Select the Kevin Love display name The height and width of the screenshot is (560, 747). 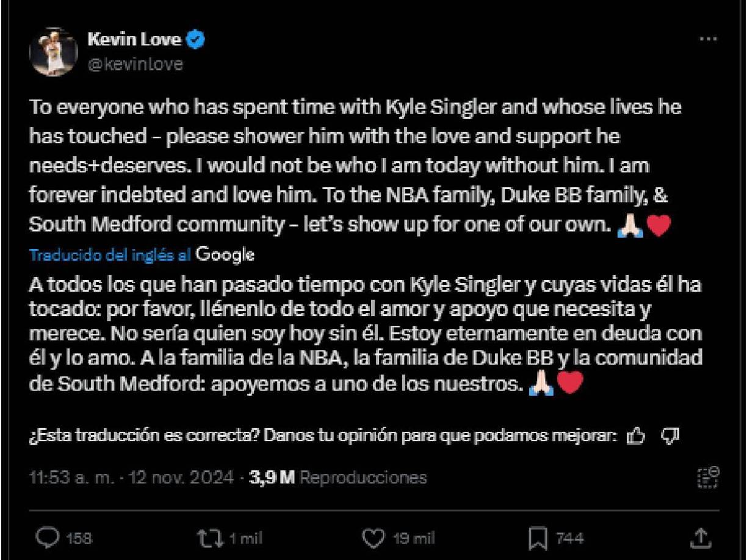click(x=135, y=39)
